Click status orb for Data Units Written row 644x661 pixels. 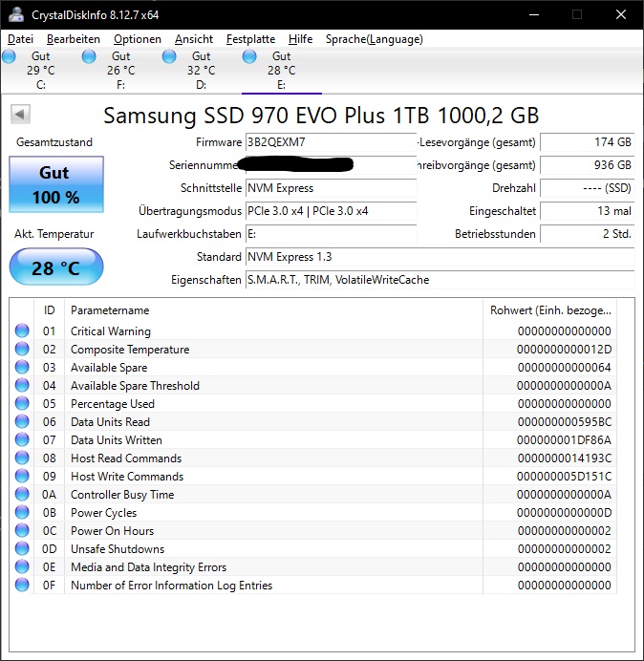22,439
